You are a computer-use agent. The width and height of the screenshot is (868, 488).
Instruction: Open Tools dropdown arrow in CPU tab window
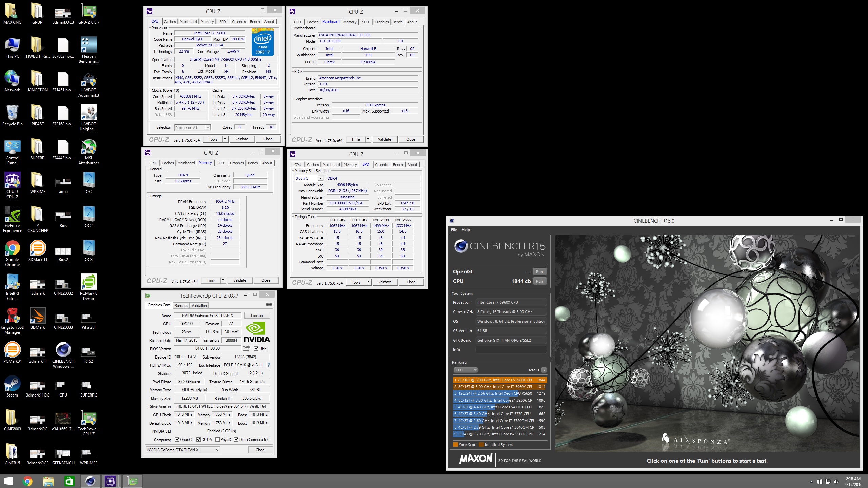click(225, 139)
